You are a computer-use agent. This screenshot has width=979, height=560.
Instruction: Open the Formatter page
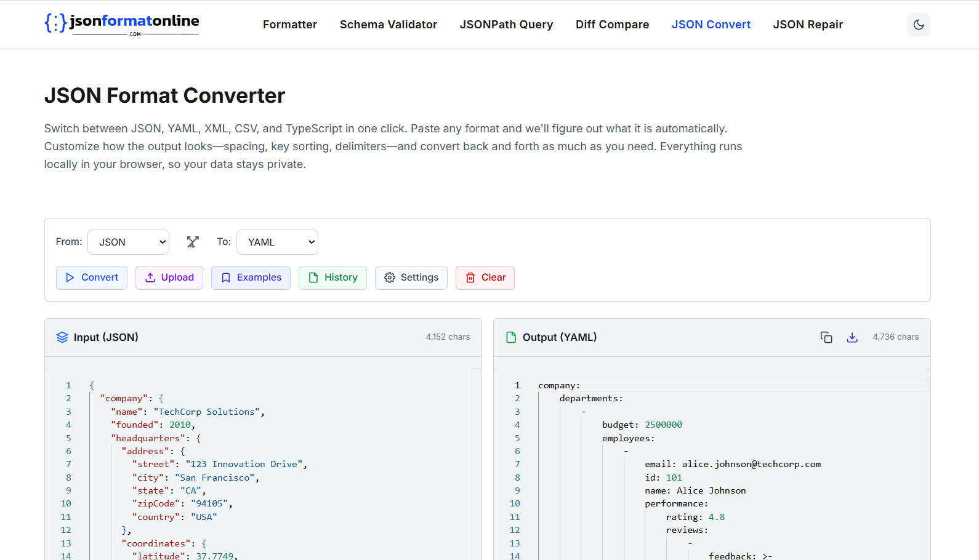tap(290, 25)
